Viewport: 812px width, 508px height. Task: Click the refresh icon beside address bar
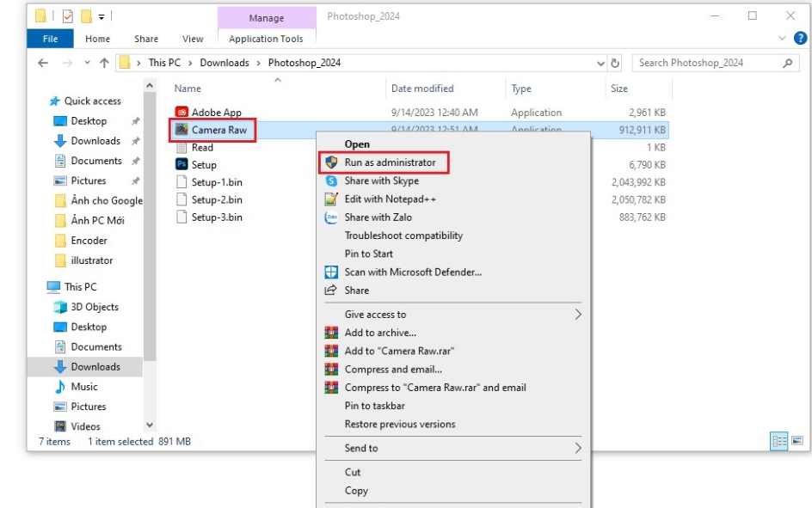click(616, 64)
